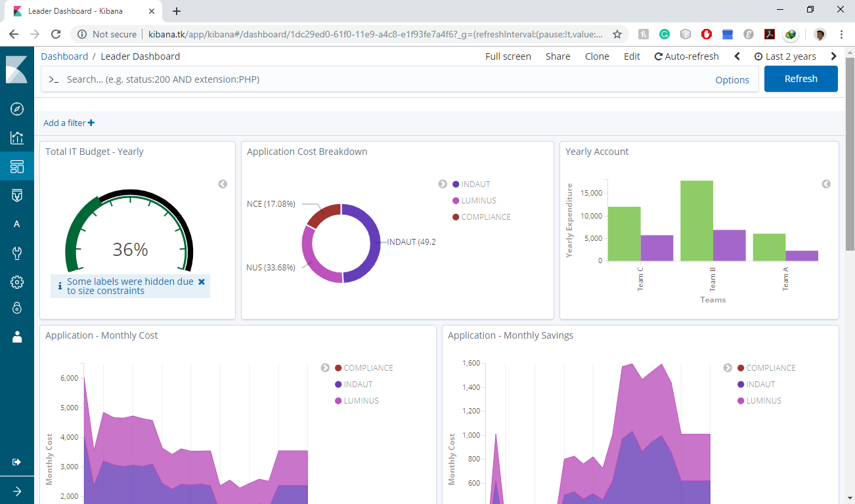Toggle COMPLIANCE series in Monthly Cost legend
The image size is (855, 504).
click(x=368, y=368)
